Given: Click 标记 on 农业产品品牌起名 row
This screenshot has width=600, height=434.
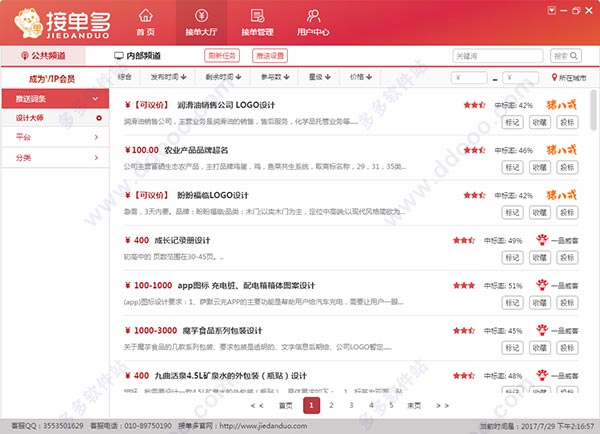Looking at the screenshot, I should tap(512, 167).
